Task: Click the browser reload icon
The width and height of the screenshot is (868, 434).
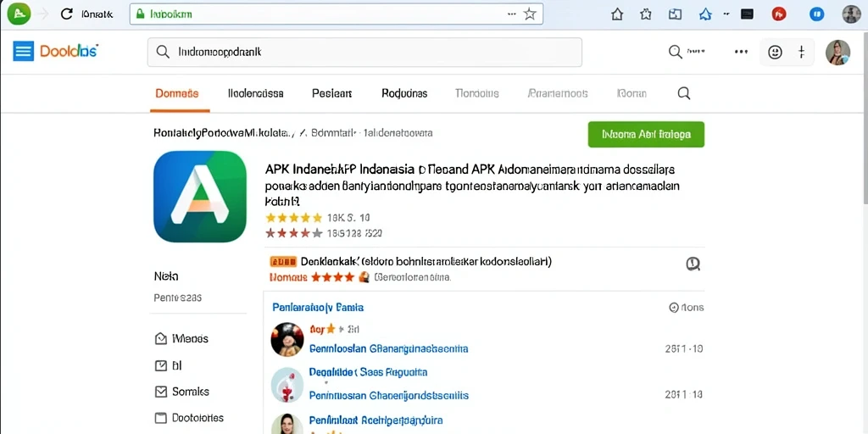Action: [67, 14]
